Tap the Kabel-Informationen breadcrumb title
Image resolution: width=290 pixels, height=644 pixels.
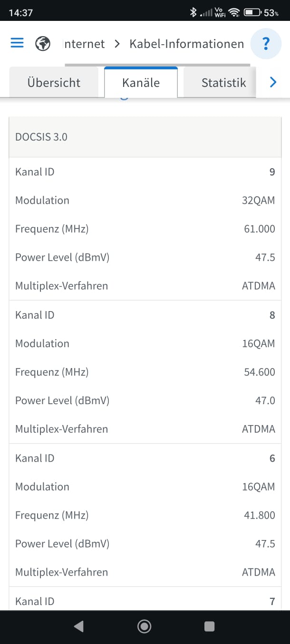coord(186,44)
